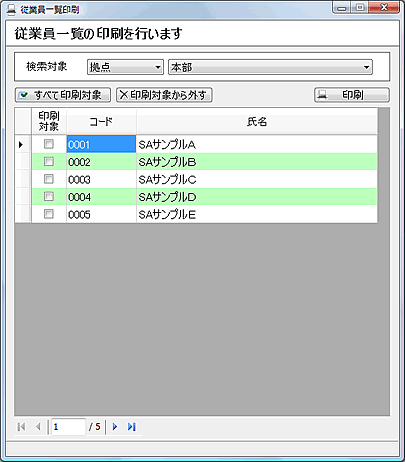This screenshot has width=405, height=462.
Task: Click the 印刷 print button
Action: (x=352, y=95)
